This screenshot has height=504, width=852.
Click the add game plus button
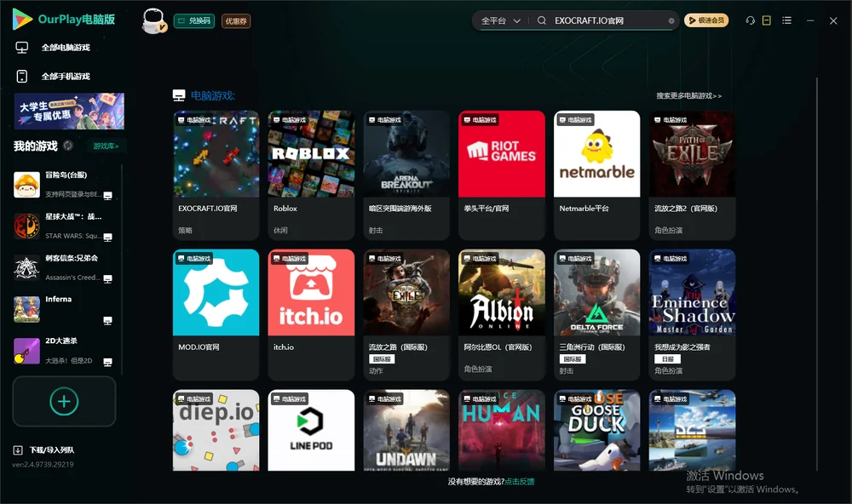64,401
